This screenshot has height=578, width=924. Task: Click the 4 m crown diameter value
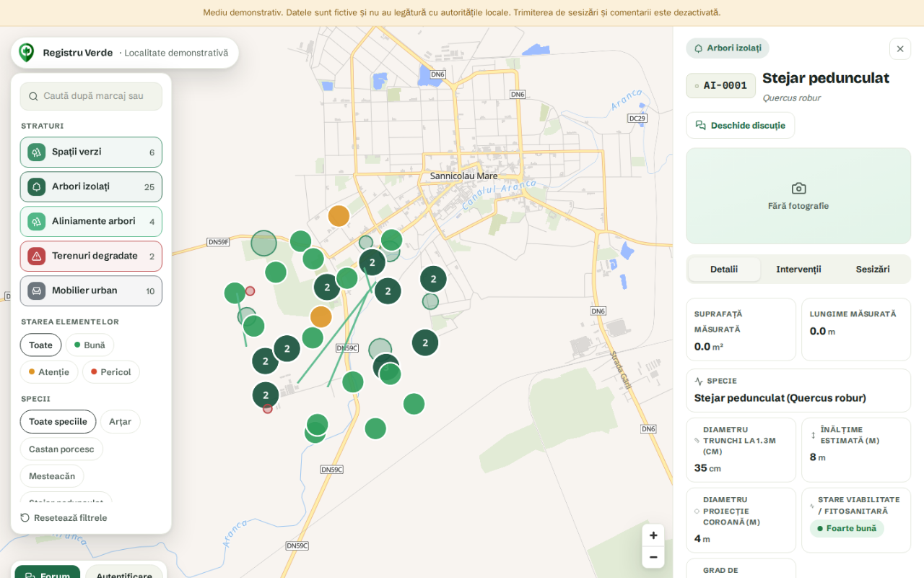point(702,538)
